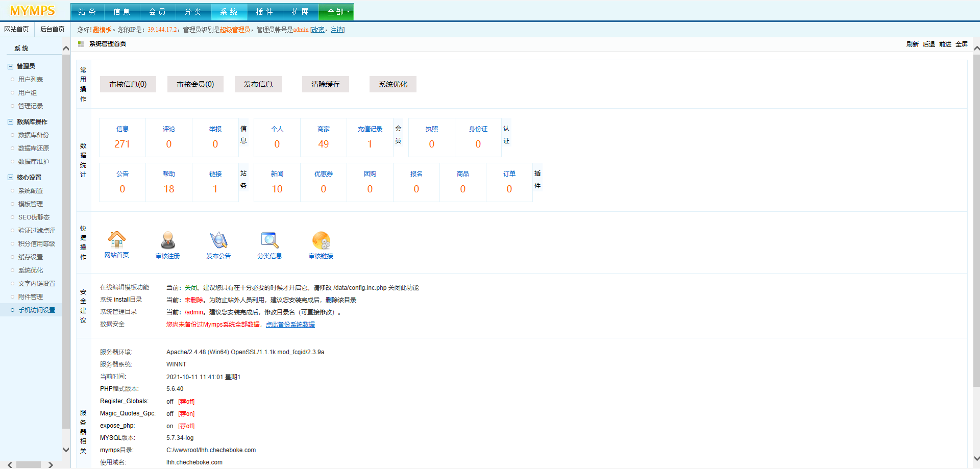Click the MYMPS logo

click(x=33, y=11)
